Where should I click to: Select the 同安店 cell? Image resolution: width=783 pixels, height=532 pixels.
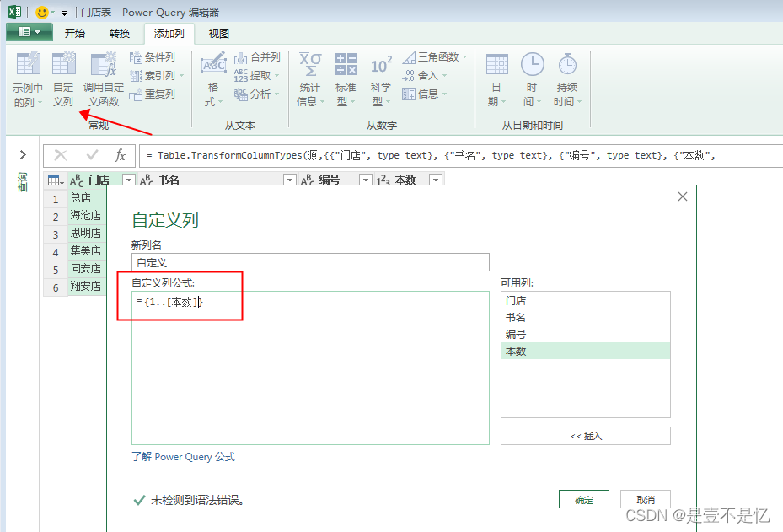coord(87,269)
